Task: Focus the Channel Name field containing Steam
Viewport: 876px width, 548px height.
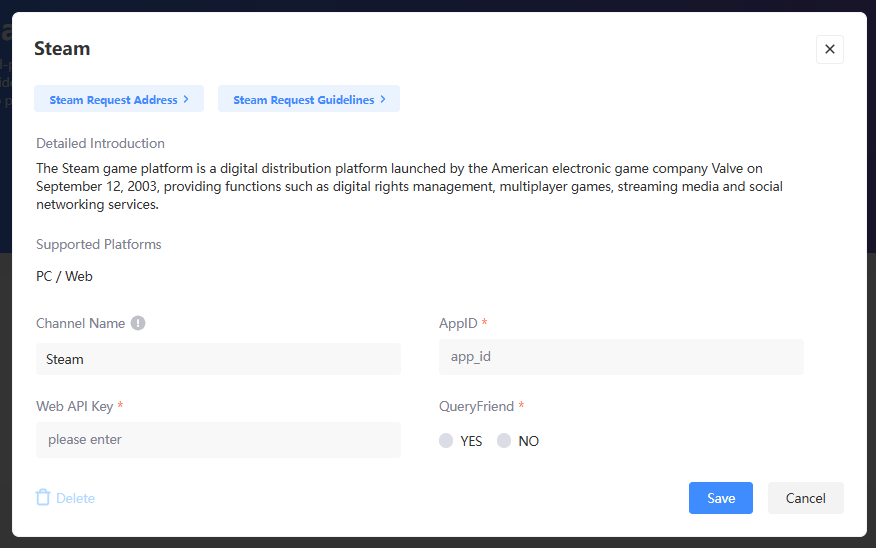Action: (x=218, y=359)
